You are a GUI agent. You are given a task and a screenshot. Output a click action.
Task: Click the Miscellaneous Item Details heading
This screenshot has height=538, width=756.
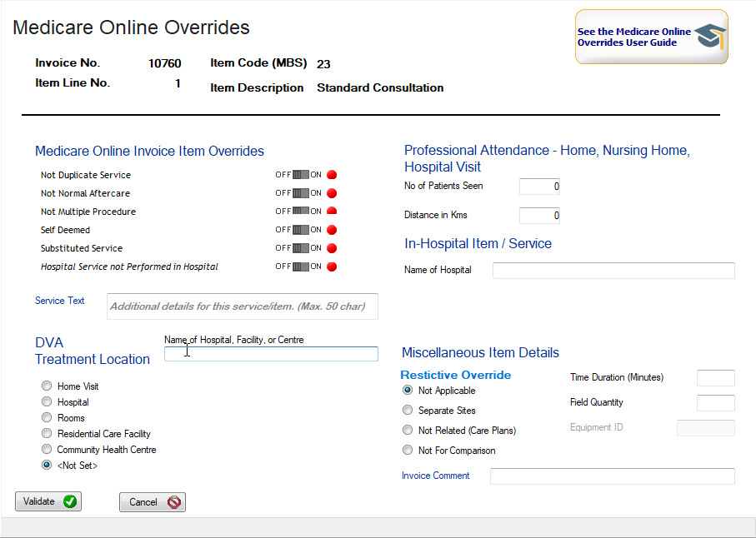[x=480, y=352]
